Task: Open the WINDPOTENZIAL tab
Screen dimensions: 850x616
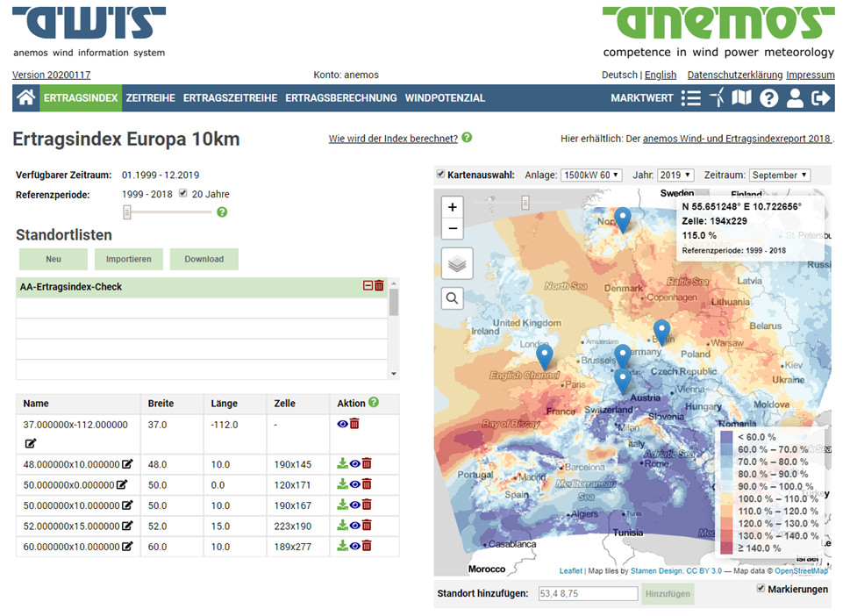Action: (x=445, y=98)
